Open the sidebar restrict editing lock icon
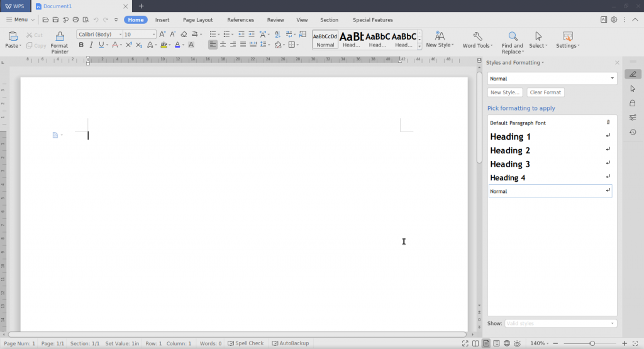The width and height of the screenshot is (644, 349). point(633,103)
